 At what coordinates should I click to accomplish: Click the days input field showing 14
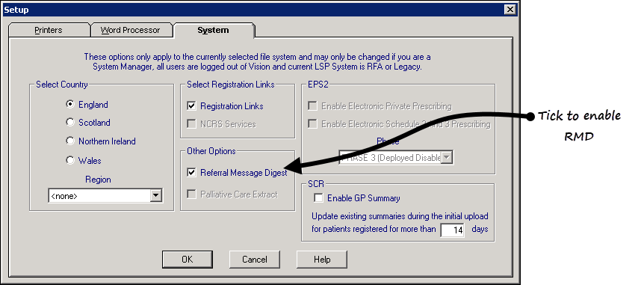click(x=453, y=230)
